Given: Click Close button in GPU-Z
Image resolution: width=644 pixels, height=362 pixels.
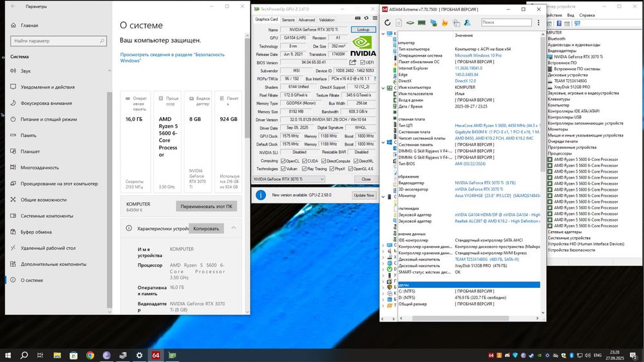Looking at the screenshot, I should click(x=366, y=179).
